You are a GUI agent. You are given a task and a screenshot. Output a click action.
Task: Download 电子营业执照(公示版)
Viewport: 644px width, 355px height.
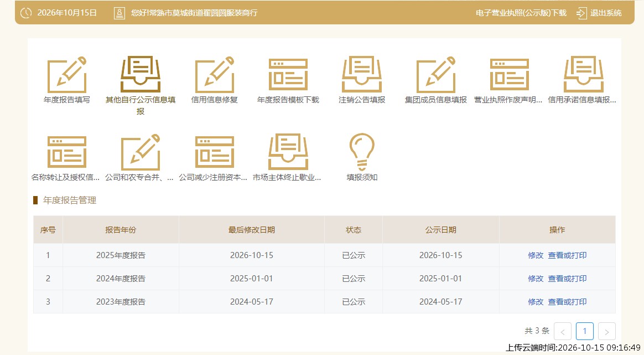[x=521, y=13]
